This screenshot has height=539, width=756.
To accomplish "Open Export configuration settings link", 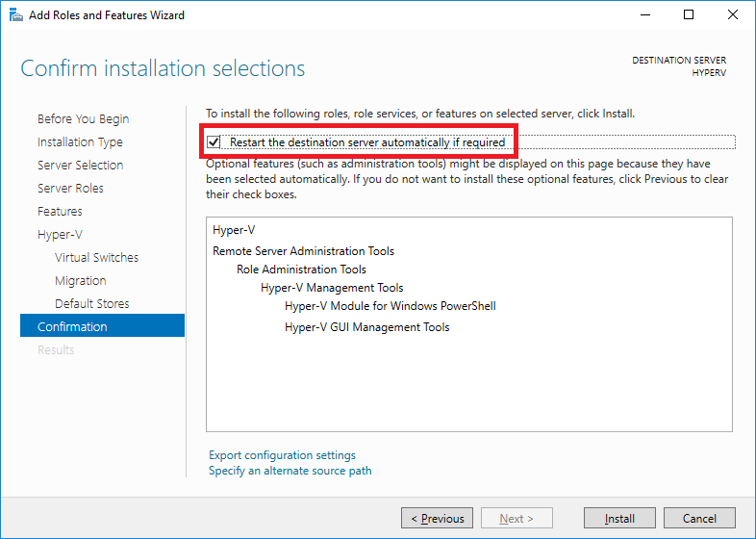I will tap(282, 455).
